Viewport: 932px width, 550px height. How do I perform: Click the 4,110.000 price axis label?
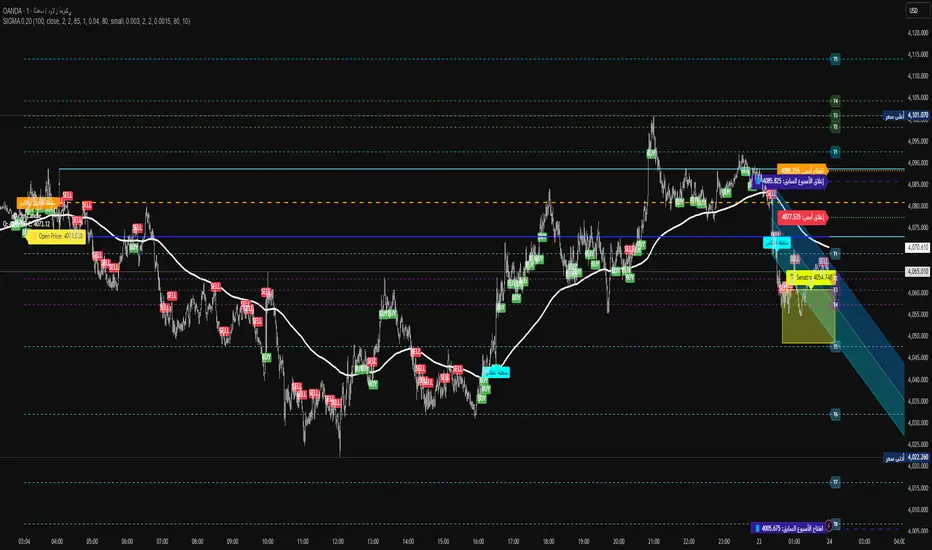pyautogui.click(x=918, y=76)
